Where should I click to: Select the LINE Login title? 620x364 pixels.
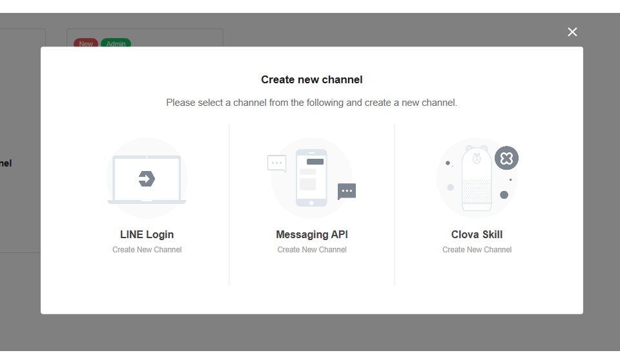click(147, 235)
